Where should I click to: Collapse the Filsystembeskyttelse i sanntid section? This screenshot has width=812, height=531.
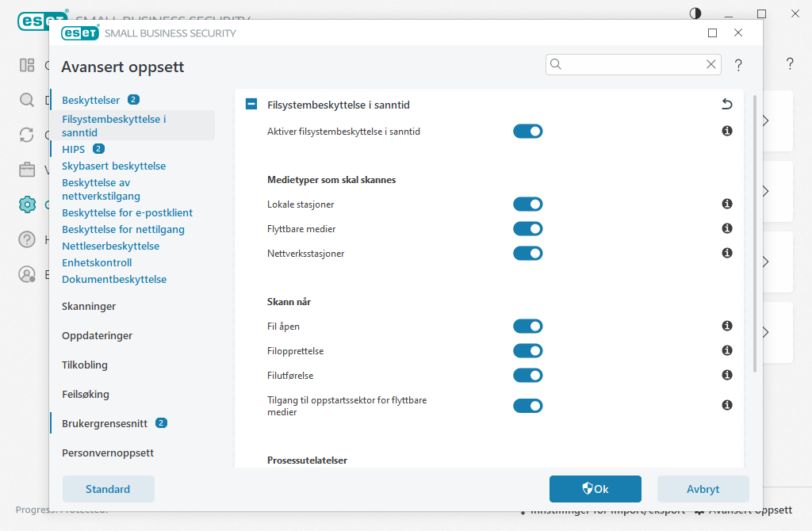tap(251, 104)
